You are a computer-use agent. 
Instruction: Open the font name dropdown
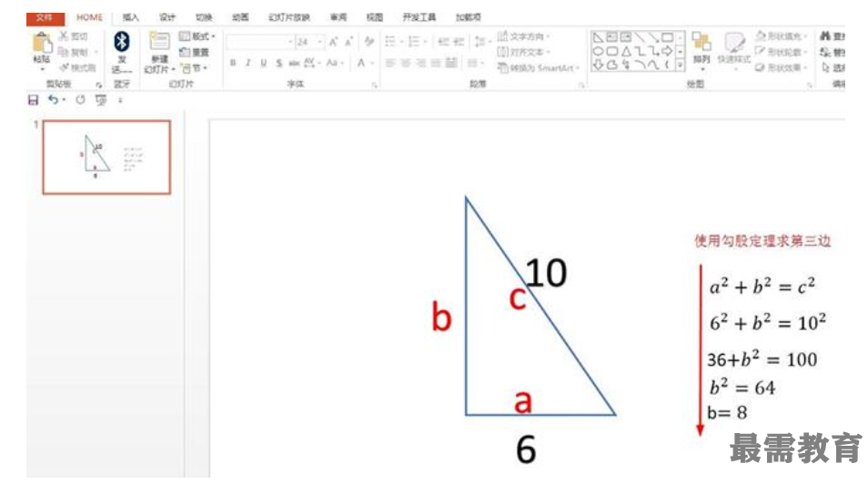(290, 42)
